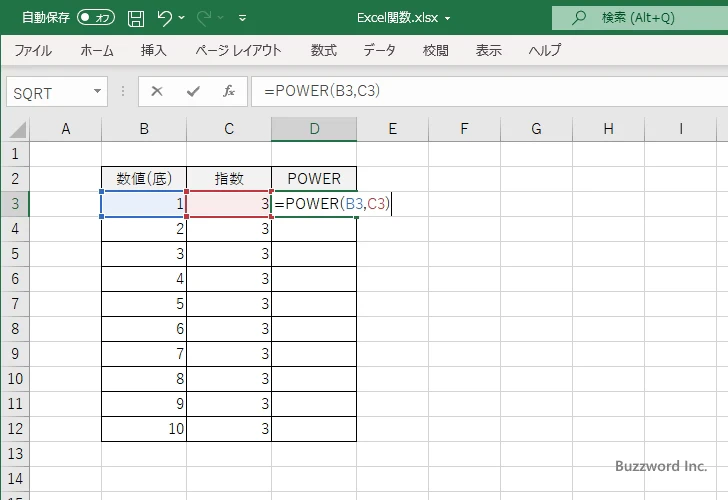Click the POWER header cell

(314, 179)
